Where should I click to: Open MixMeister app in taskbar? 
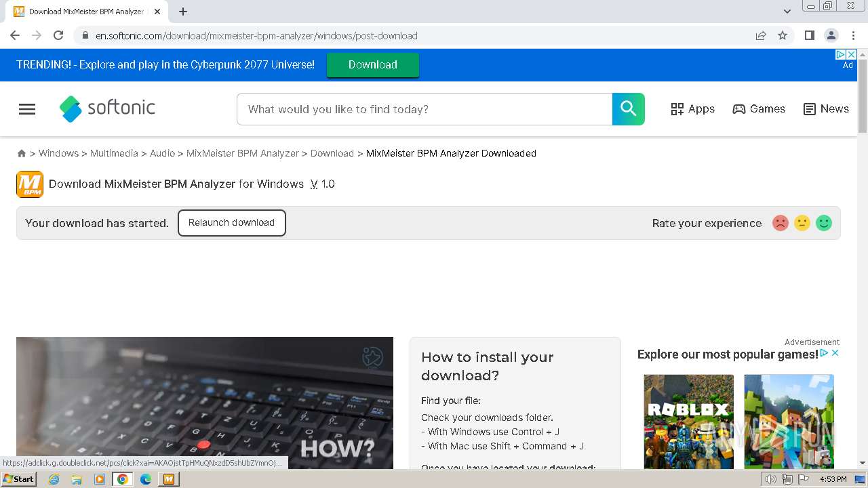169,479
